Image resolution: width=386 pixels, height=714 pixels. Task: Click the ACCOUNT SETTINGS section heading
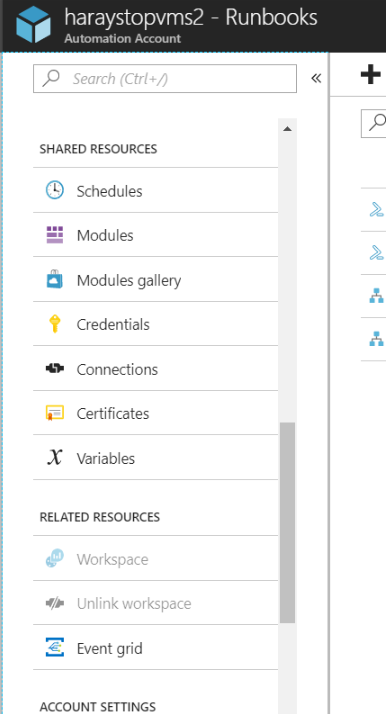pos(98,707)
